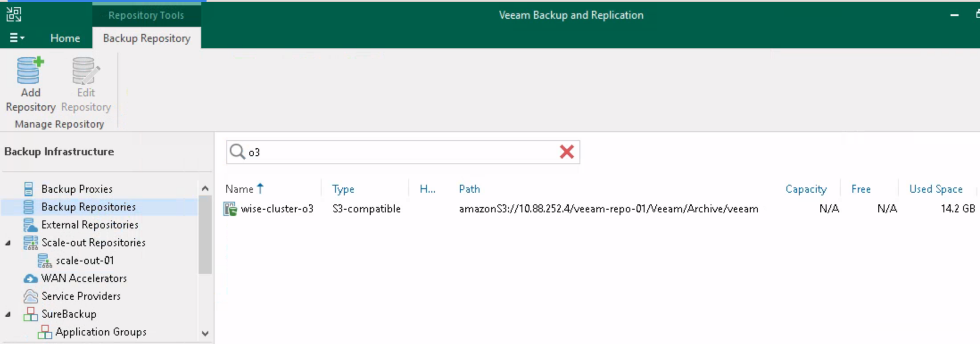Sort by the Path column header
Viewport: 980px width, 344px height.
469,189
